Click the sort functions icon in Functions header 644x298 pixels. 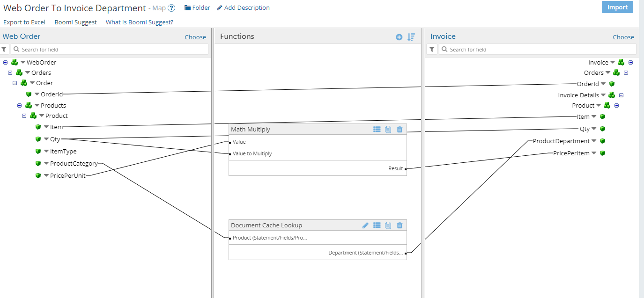pos(411,37)
